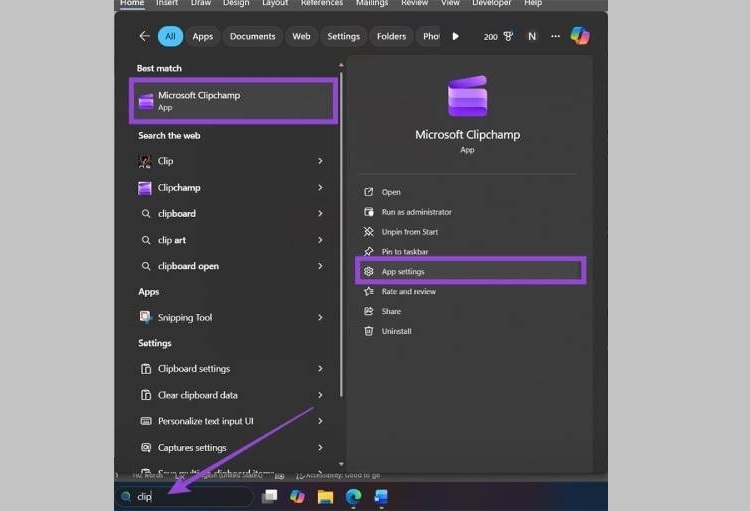Click the Snipping Tool app icon
Image resolution: width=750 pixels, height=511 pixels.
145,317
